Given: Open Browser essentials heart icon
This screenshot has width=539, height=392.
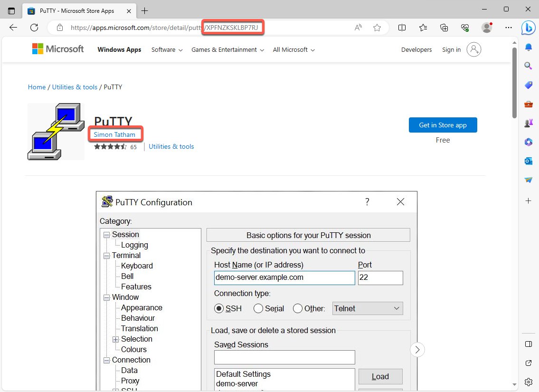Looking at the screenshot, I should (465, 28).
